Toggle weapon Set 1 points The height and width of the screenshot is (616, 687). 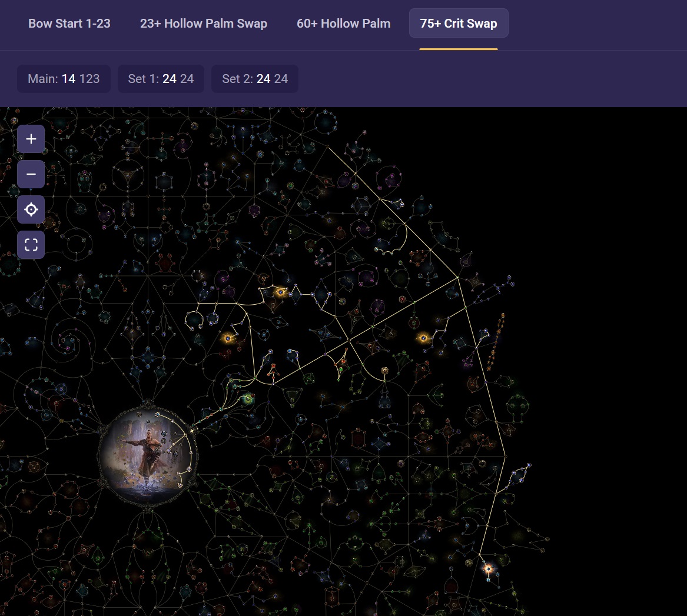point(161,79)
